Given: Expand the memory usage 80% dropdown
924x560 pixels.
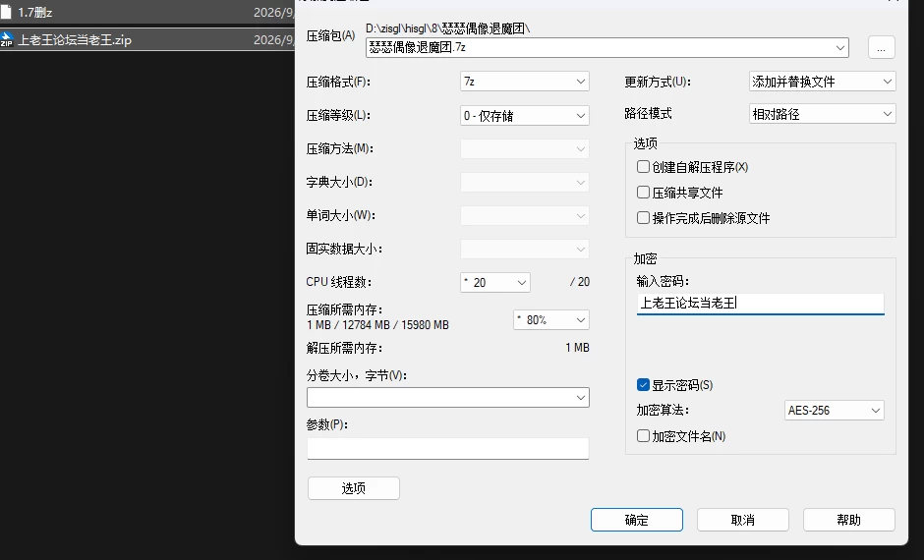Looking at the screenshot, I should (x=551, y=319).
